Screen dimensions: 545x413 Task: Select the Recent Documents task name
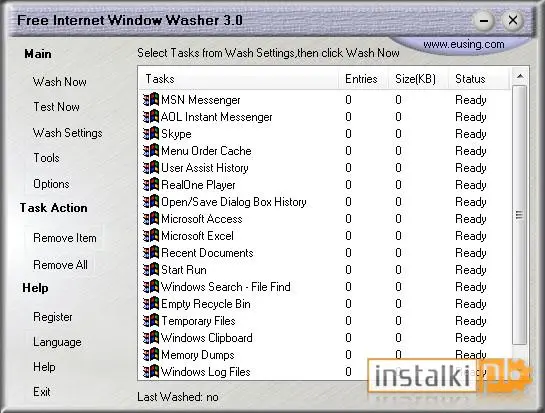(207, 253)
